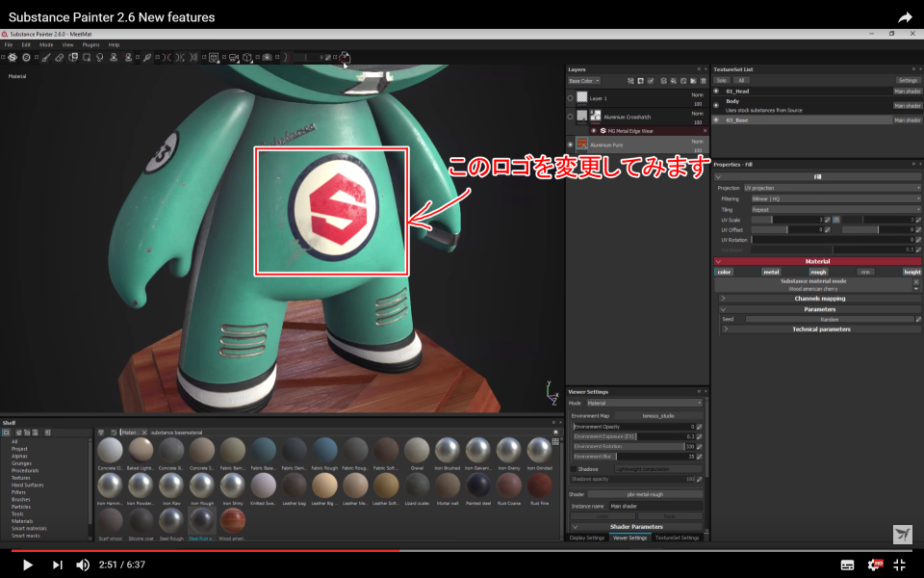Click the UV Scale lock ratio icon
Screen dimensions: 924x578
coord(835,220)
